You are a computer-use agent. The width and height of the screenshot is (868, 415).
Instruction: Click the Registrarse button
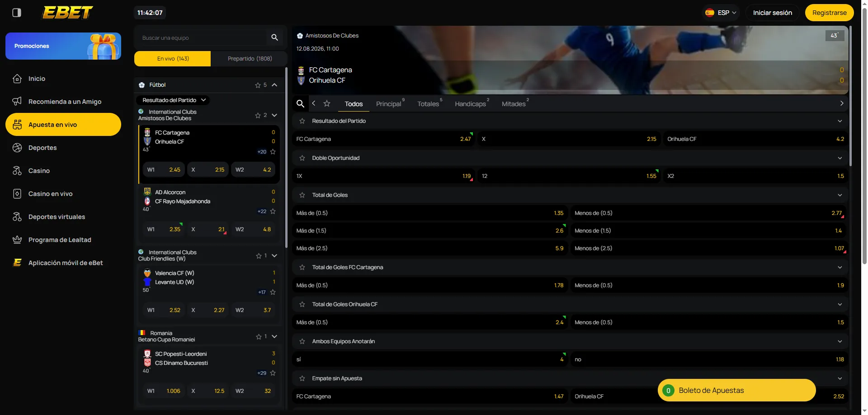830,13
